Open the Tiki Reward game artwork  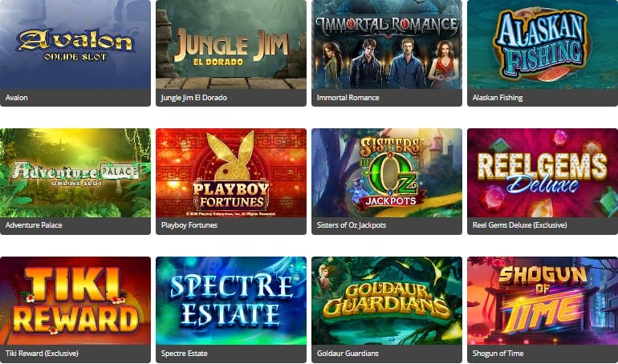(75, 301)
